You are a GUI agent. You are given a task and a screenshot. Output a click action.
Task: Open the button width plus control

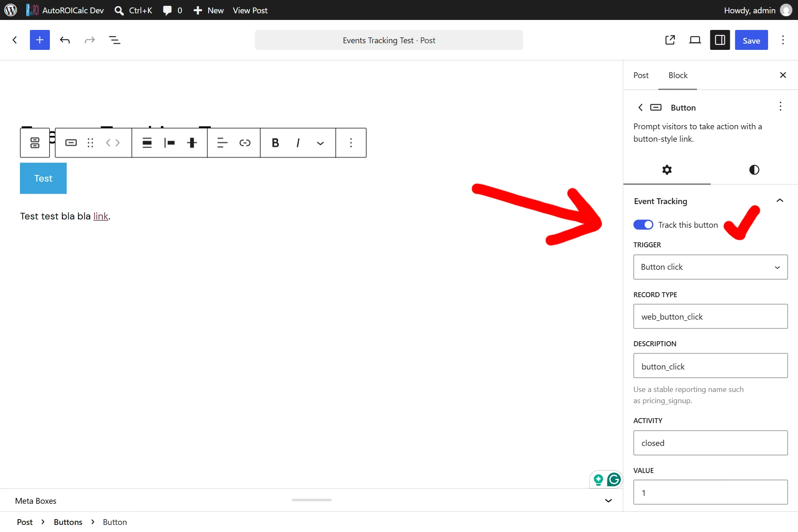pos(192,143)
